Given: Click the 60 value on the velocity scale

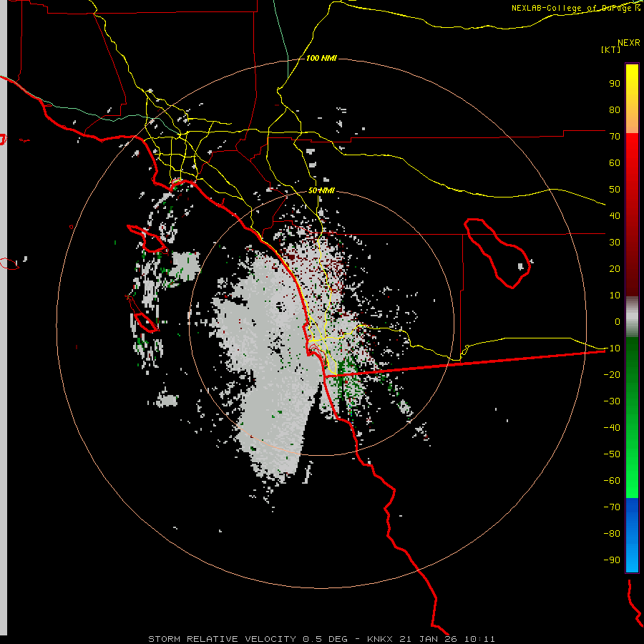Looking at the screenshot, I should pos(615,162).
